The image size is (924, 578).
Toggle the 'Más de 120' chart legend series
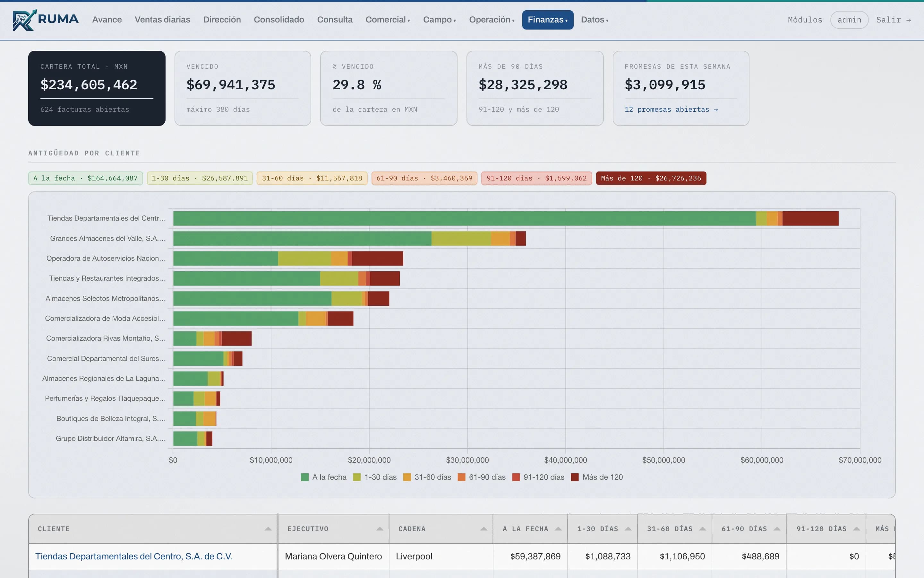(x=597, y=477)
